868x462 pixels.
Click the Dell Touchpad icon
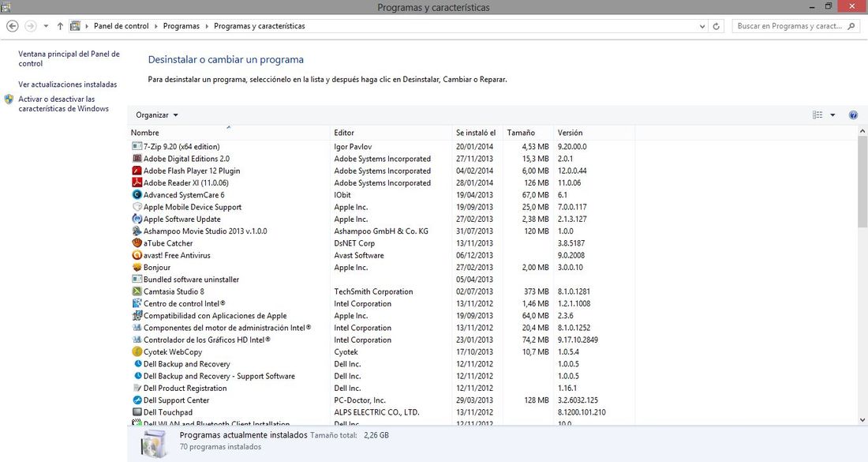[x=137, y=412]
